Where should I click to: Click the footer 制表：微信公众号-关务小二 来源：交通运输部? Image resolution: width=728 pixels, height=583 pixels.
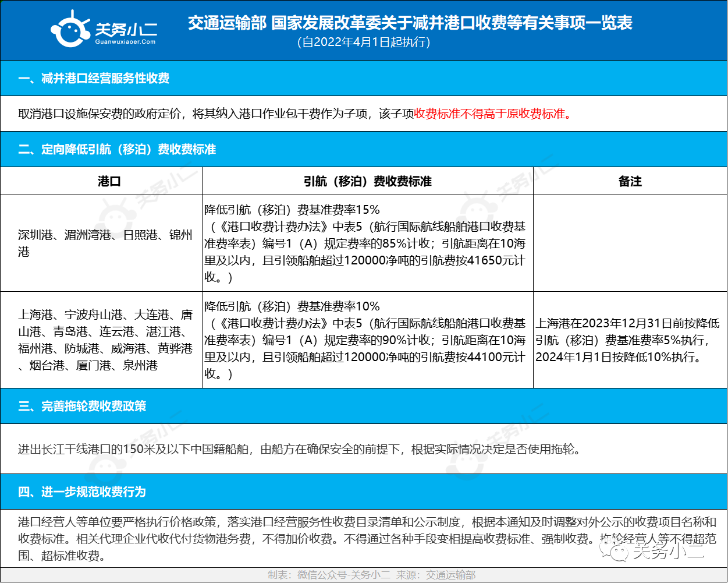click(371, 575)
